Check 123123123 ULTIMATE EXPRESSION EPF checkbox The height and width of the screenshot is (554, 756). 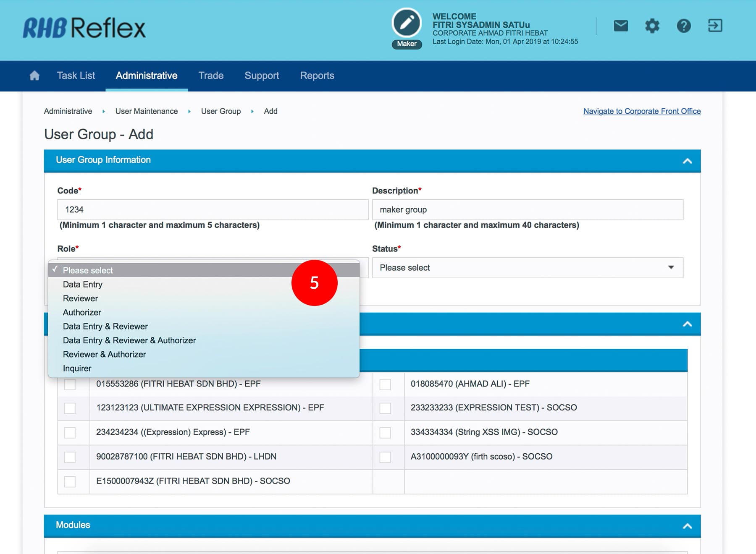click(70, 408)
